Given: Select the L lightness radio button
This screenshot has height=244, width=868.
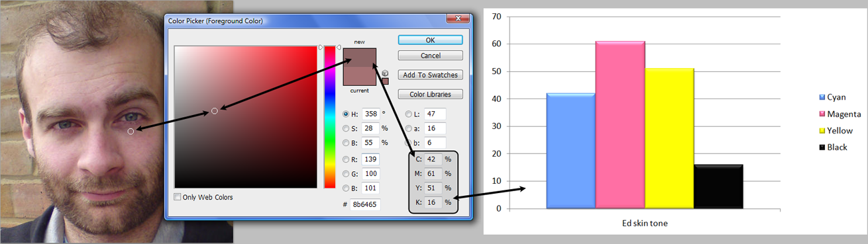Looking at the screenshot, I should tap(408, 114).
